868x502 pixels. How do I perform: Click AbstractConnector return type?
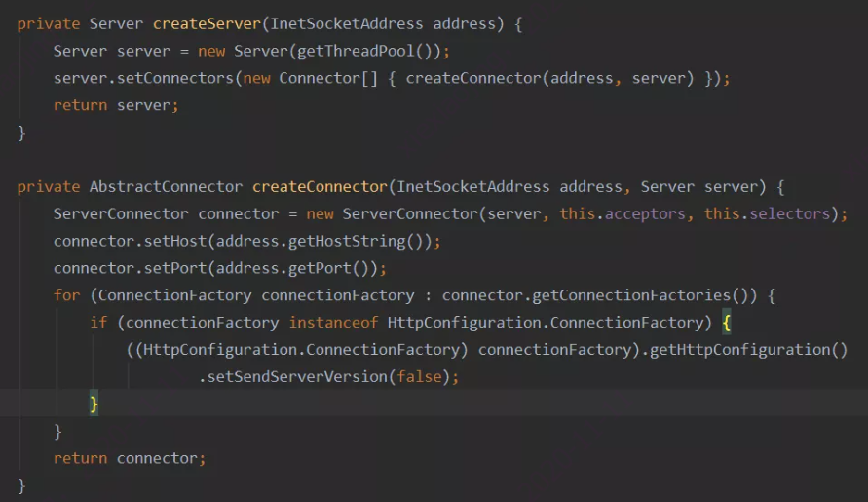166,187
